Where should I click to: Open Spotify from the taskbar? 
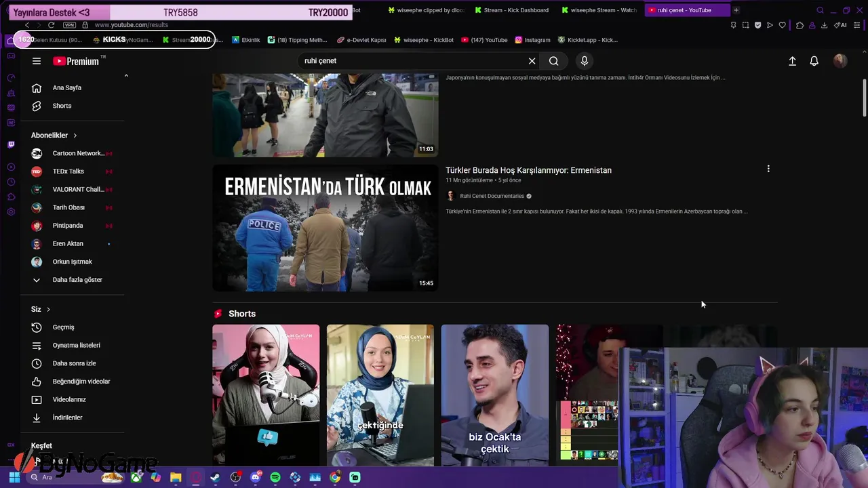pyautogui.click(x=275, y=478)
